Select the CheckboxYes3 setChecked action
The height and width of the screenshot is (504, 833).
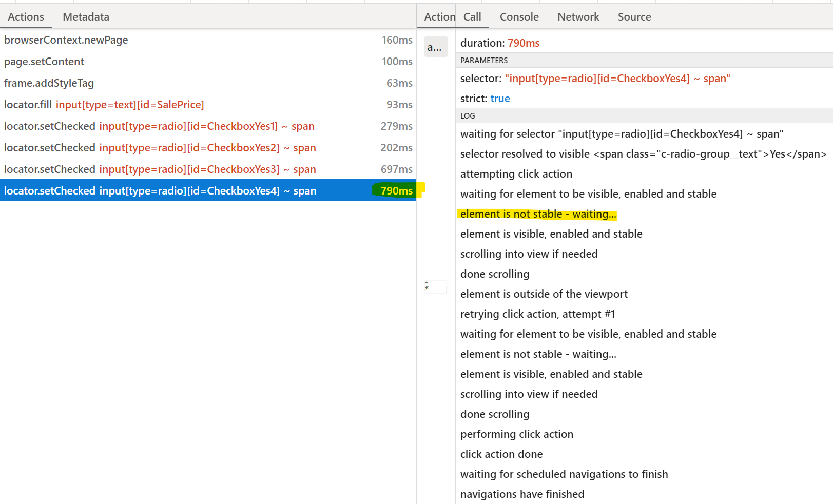click(159, 169)
